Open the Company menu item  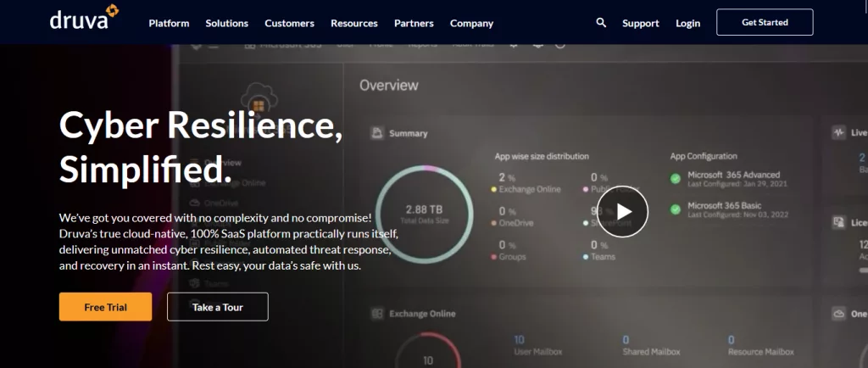[x=471, y=23]
